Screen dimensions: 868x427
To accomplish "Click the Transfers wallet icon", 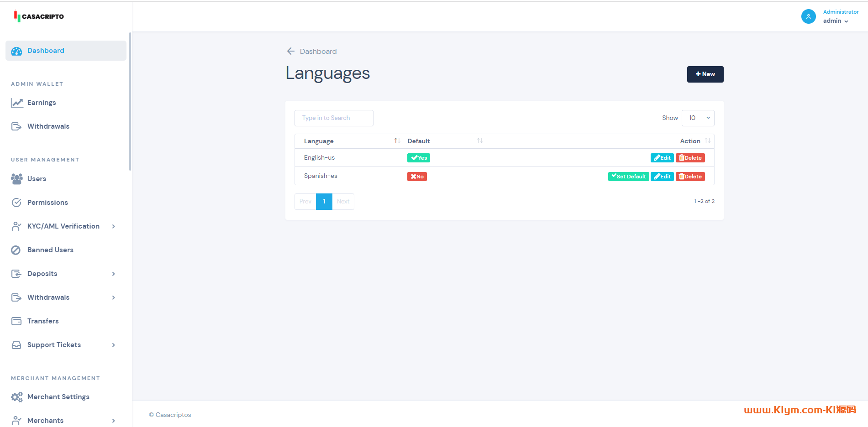I will pos(16,321).
